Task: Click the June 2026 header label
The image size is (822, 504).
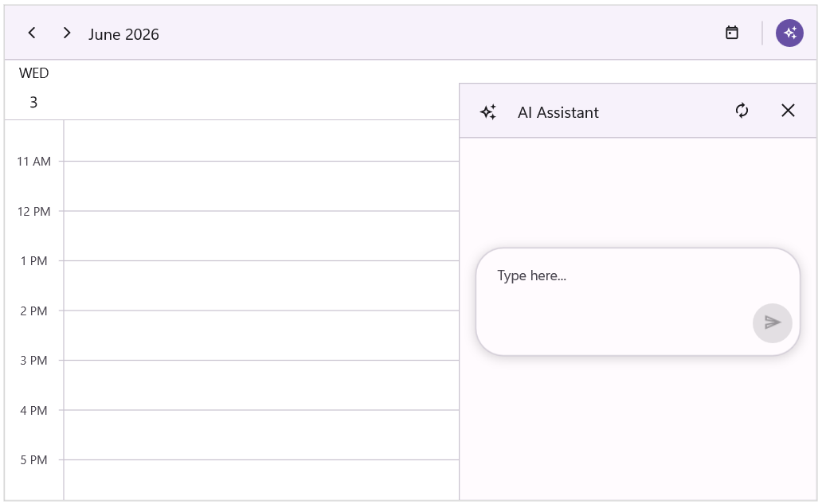Action: tap(123, 34)
